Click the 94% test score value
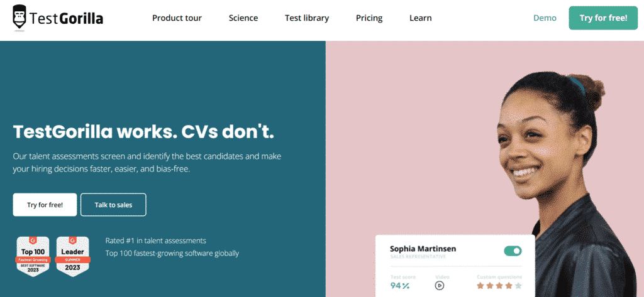The height and width of the screenshot is (297, 644). tap(399, 286)
